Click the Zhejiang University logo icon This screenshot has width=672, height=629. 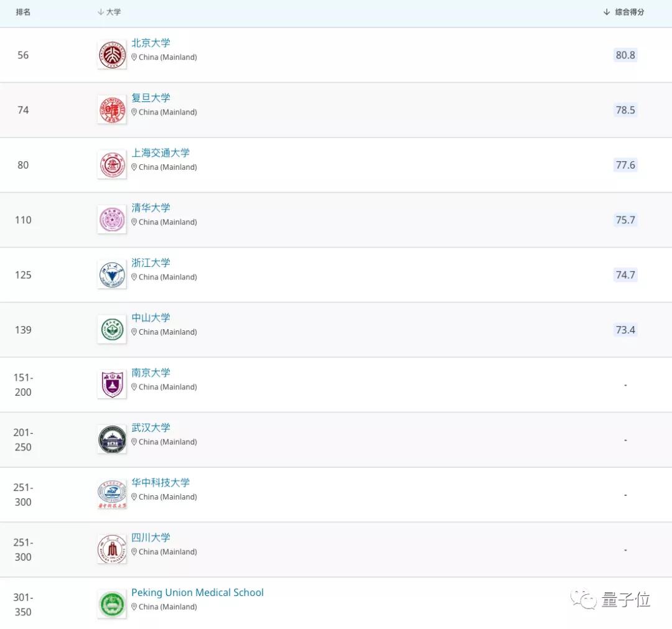point(111,274)
